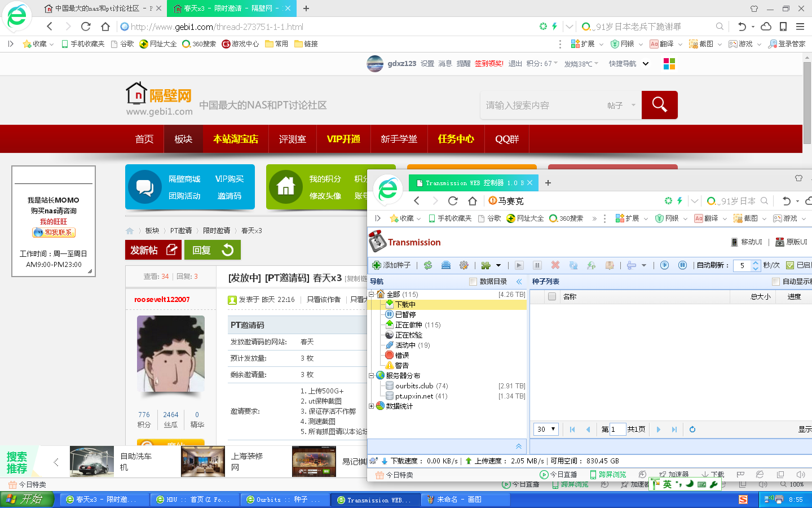812x508 pixels.
Task: Toggle the 自动显示 checkbox above torrent list
Action: point(776,282)
